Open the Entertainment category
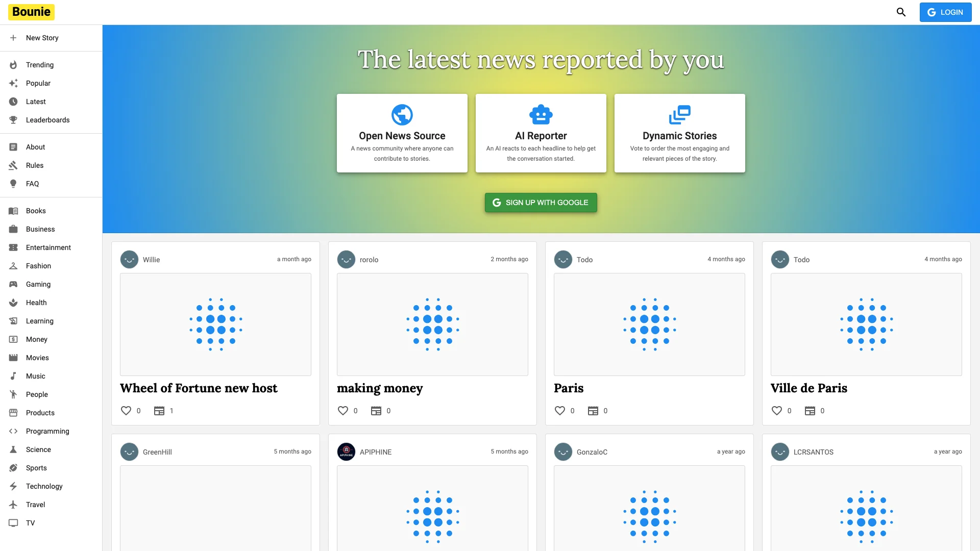This screenshot has height=551, width=980. pyautogui.click(x=48, y=247)
